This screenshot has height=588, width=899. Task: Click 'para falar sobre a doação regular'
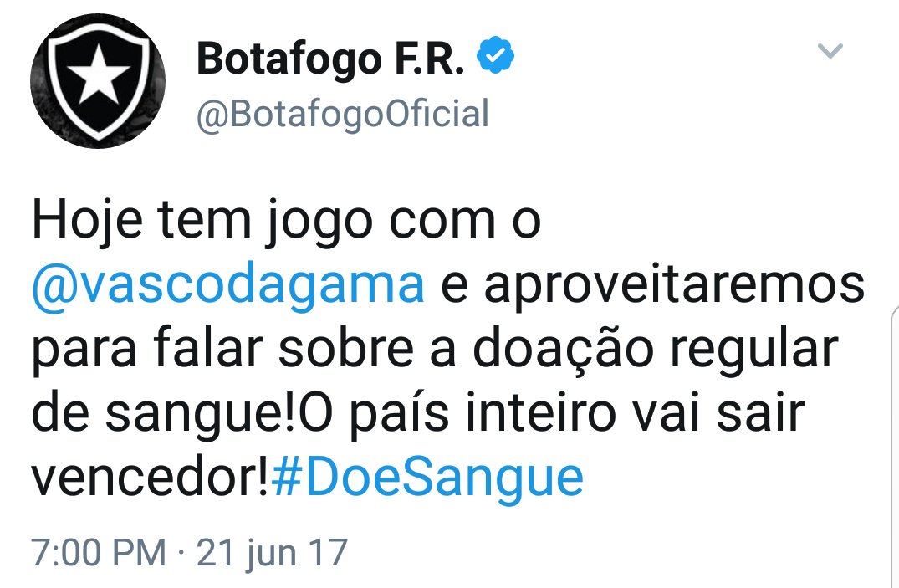435,350
